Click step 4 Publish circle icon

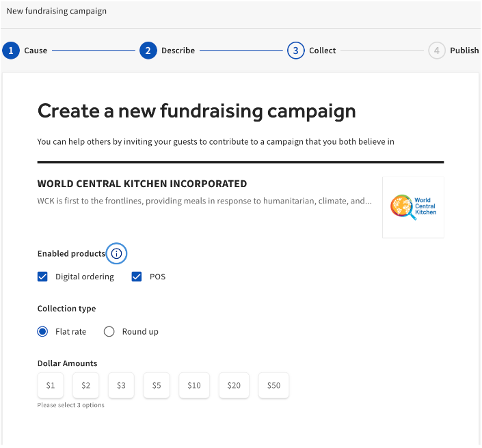point(437,51)
